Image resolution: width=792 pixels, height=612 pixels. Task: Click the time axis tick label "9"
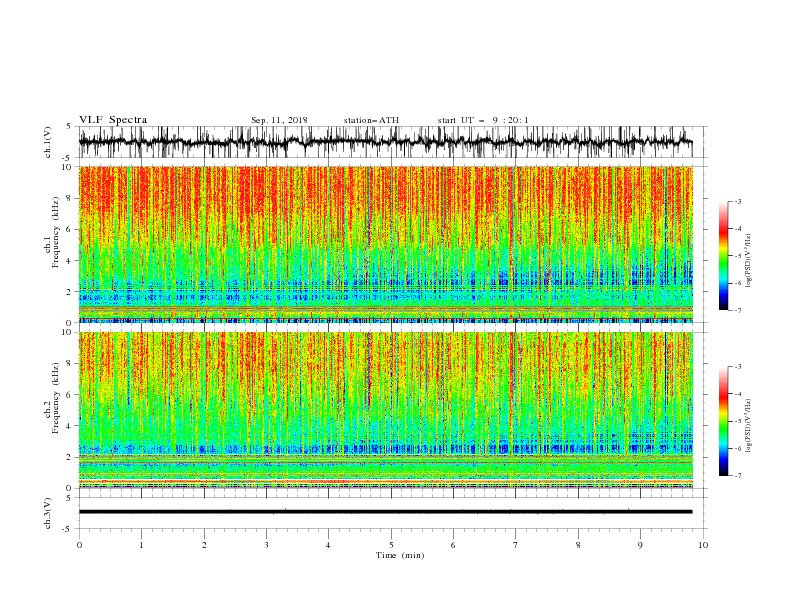pos(640,545)
